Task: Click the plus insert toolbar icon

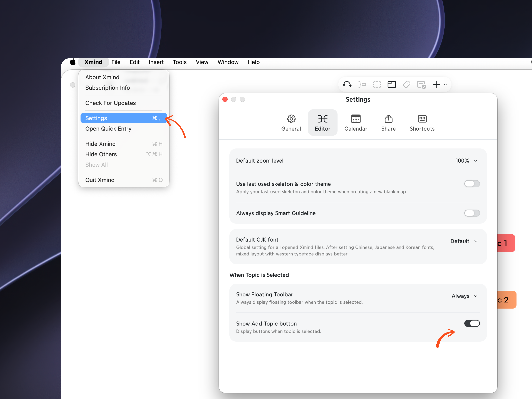Action: coord(437,84)
